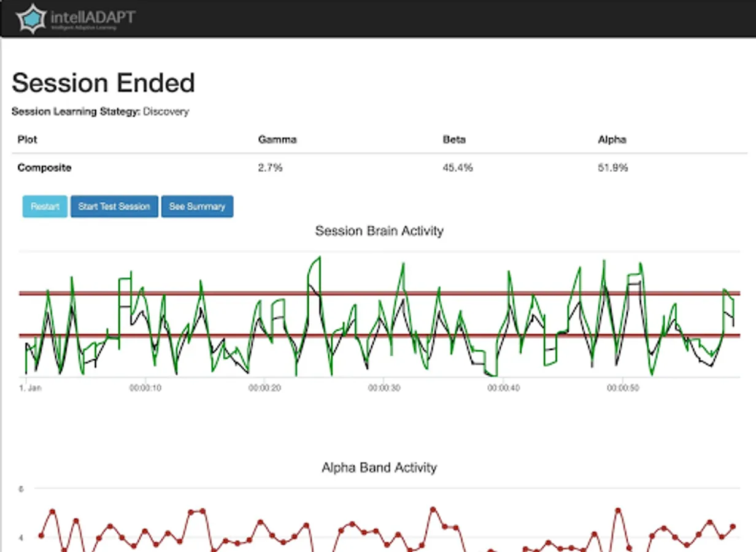
Task: Click the Session Learning Strategy label
Action: (76, 112)
